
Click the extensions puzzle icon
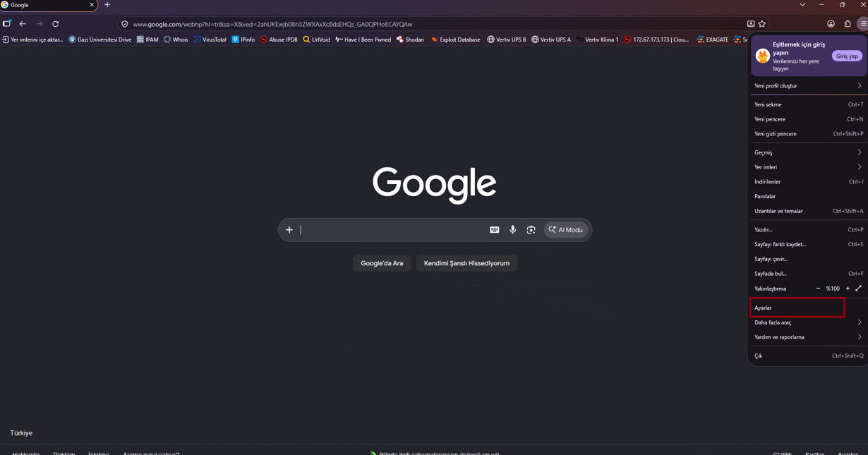pos(848,24)
